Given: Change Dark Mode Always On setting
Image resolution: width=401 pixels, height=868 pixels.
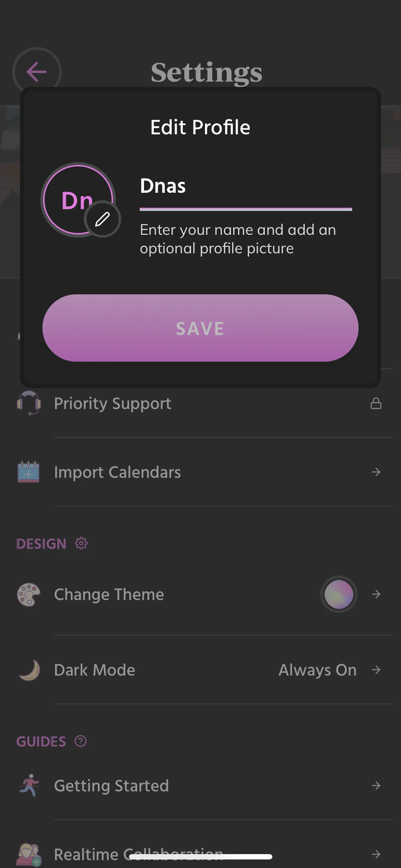Looking at the screenshot, I should [x=317, y=670].
